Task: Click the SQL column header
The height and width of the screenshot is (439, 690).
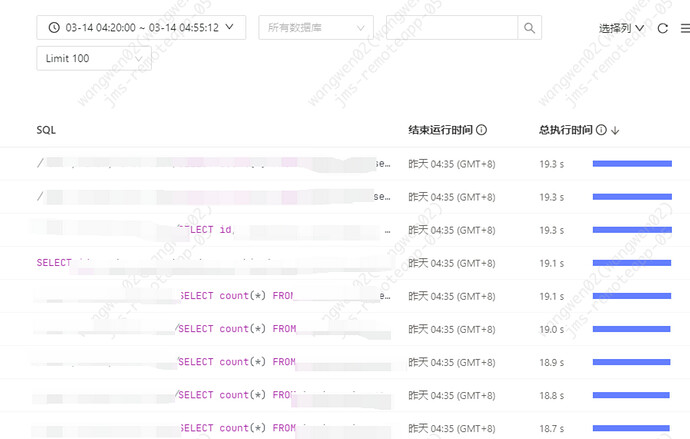Action: (x=46, y=130)
